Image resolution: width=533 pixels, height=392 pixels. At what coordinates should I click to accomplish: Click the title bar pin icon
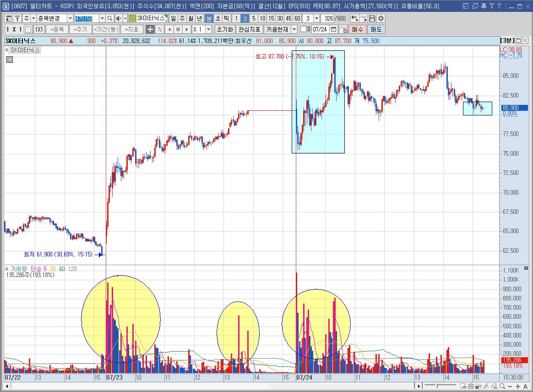(484, 6)
